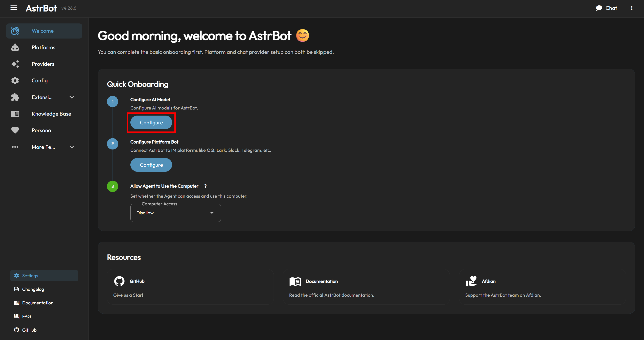Click the 'Quick Onboarding' heading
The height and width of the screenshot is (340, 644).
coord(138,84)
